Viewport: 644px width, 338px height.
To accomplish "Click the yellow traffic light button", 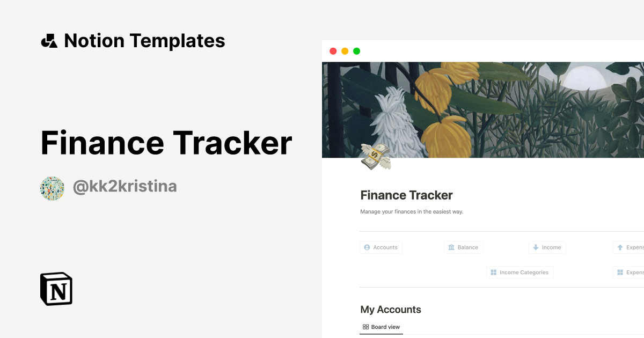I will pyautogui.click(x=345, y=50).
